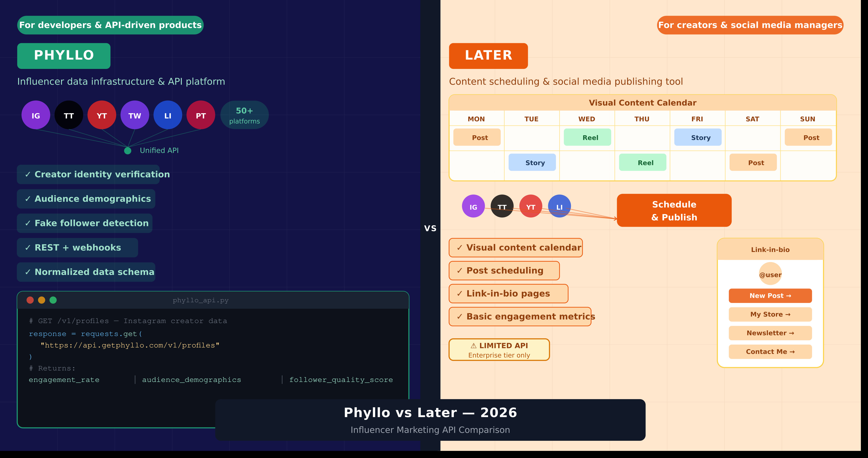
Task: Open the Tuesday Story calendar entry
Action: (532, 162)
